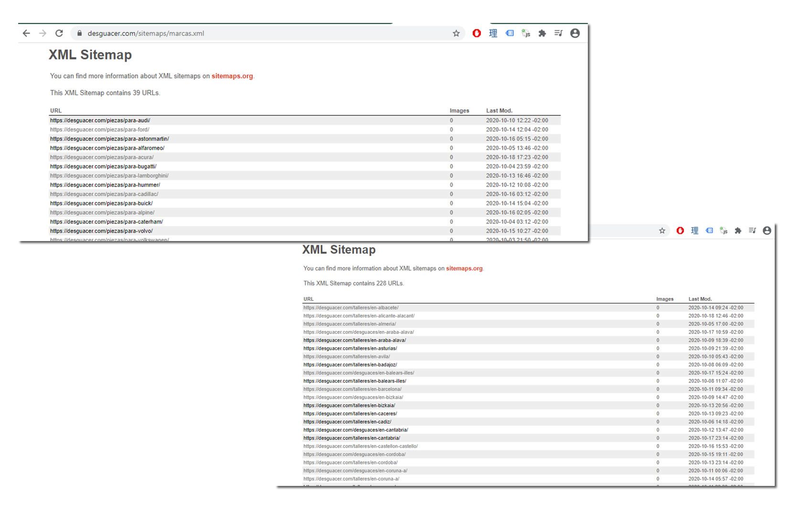
Task: Open the desguaces/en-araba-alava/ link
Action: coord(358,332)
